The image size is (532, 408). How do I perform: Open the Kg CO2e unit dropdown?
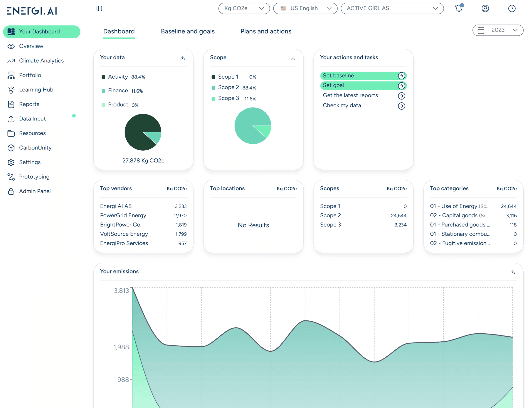pyautogui.click(x=244, y=8)
